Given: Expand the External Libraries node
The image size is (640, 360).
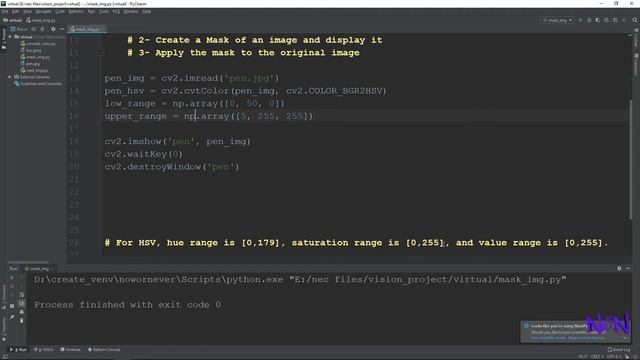Looking at the screenshot, I should (x=10, y=77).
